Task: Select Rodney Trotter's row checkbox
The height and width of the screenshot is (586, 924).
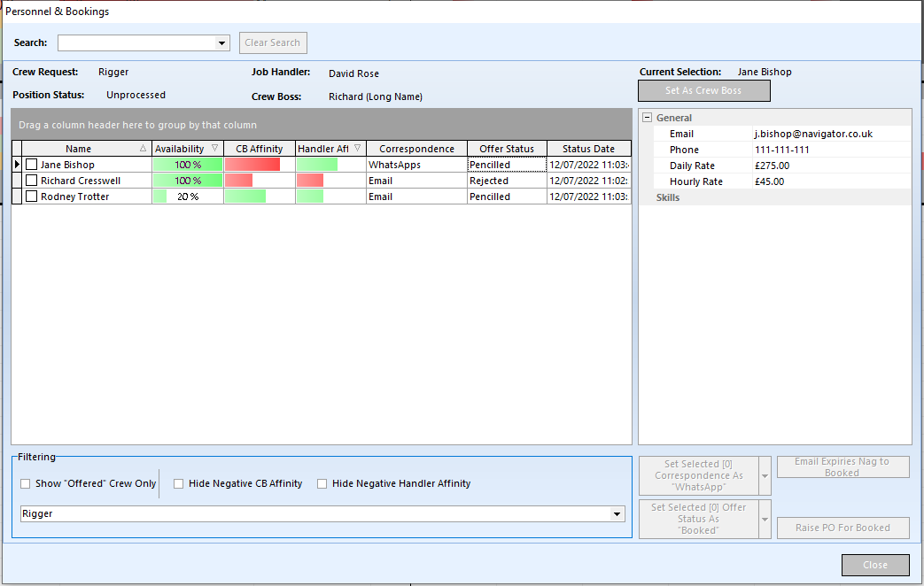Action: coord(32,197)
